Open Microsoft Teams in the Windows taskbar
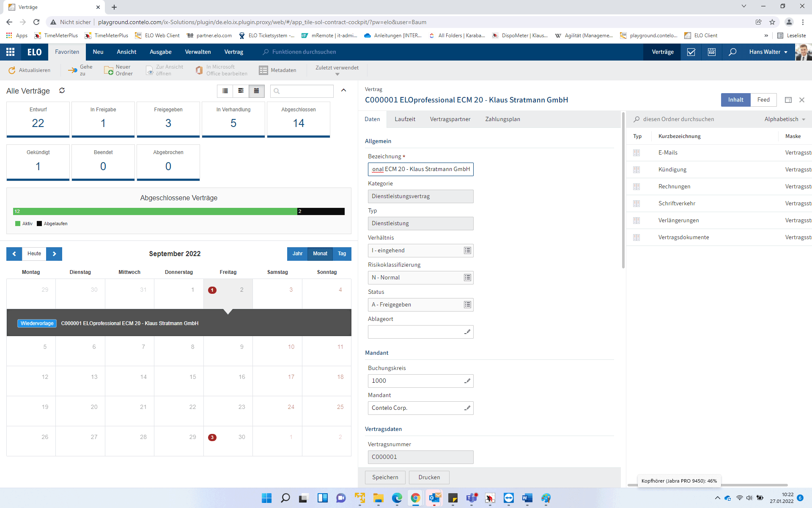812x508 pixels. (x=472, y=498)
